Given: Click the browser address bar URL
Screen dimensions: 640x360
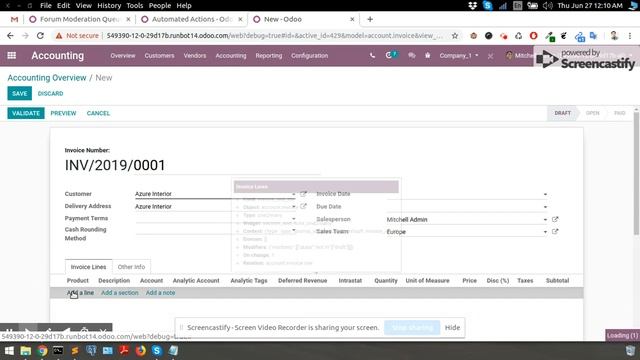Looking at the screenshot, I should coord(274,36).
